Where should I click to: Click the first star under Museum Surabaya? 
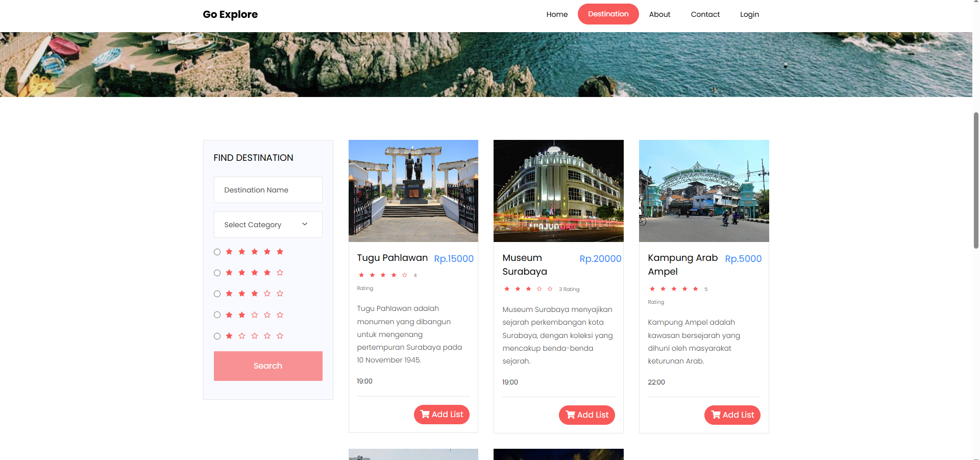507,289
